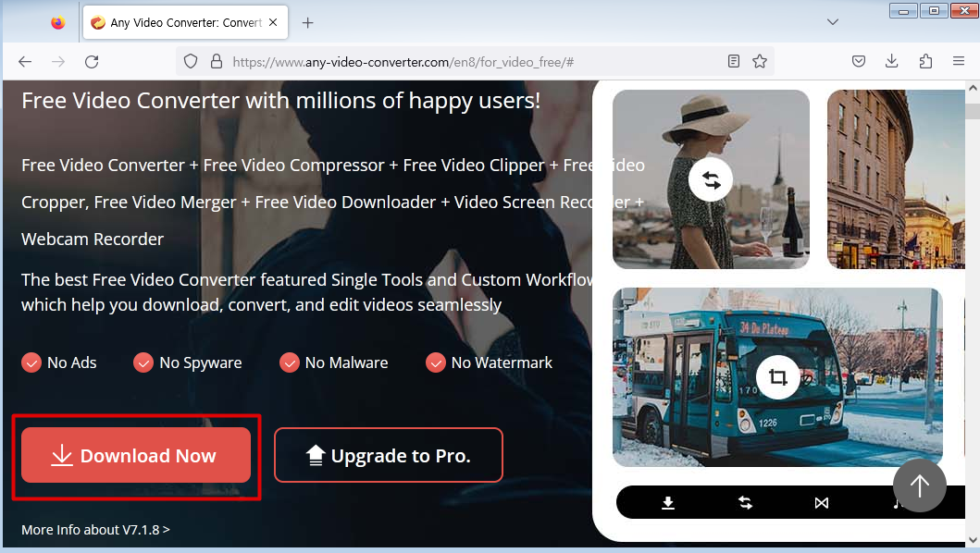The image size is (980, 553).
Task: Open the extensions puzzle icon
Action: pos(925,61)
